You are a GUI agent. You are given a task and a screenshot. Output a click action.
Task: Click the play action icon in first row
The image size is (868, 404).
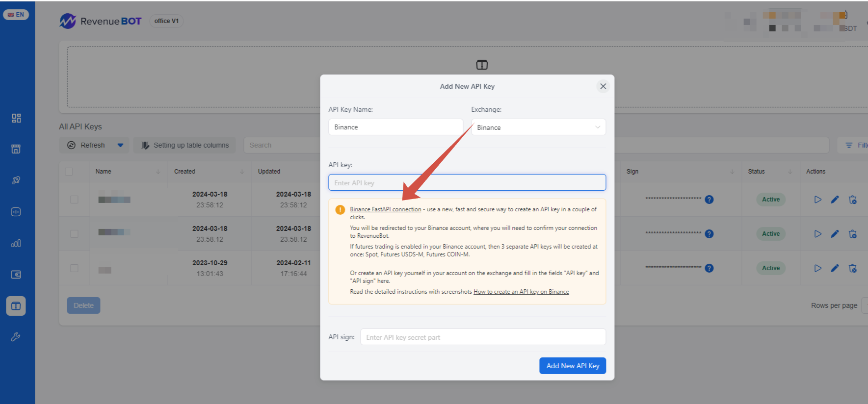[x=817, y=200]
